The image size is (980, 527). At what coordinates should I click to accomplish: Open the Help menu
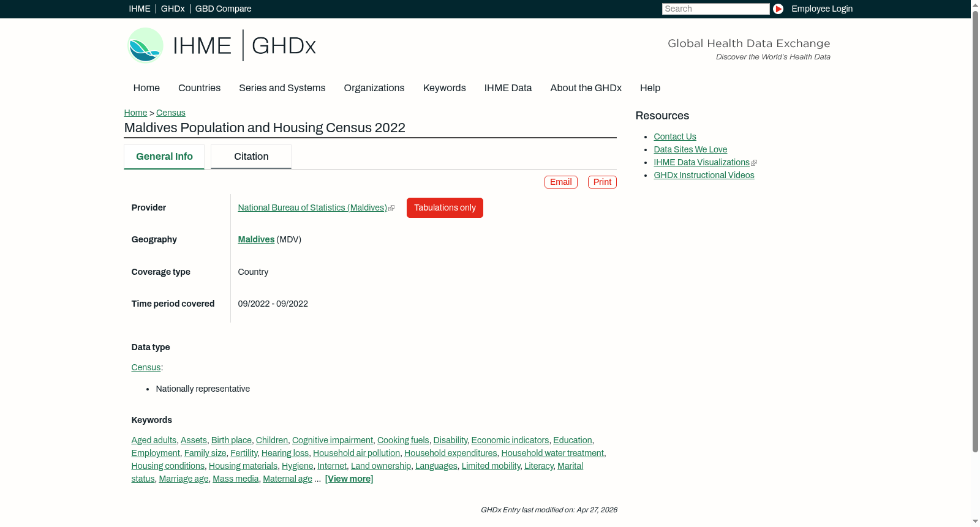pos(650,88)
